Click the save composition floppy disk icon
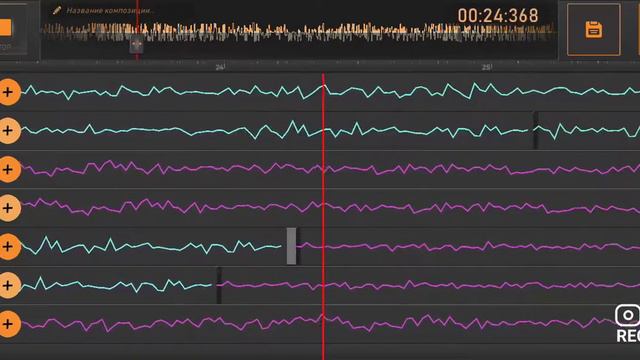The image size is (640, 360). point(593,29)
